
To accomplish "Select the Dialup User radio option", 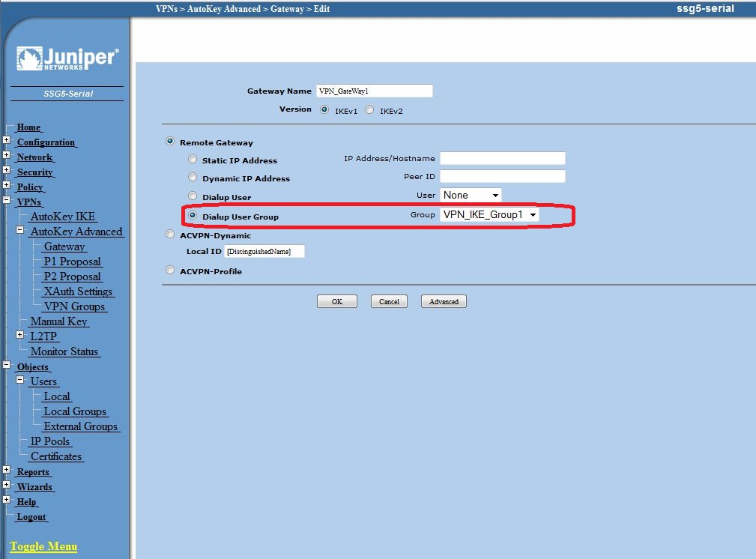I will click(x=193, y=196).
